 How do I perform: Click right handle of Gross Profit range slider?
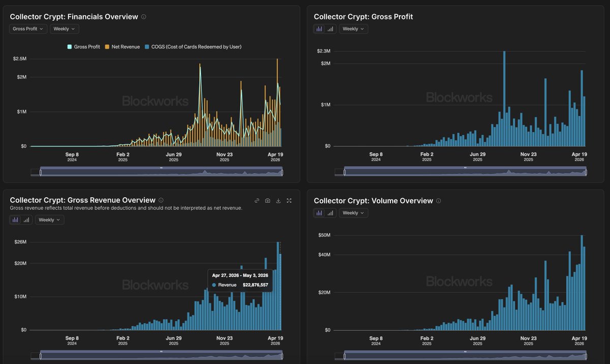(x=586, y=173)
